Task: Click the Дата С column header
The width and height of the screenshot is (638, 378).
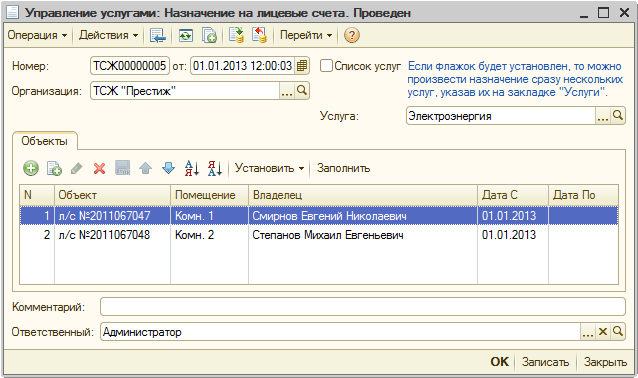Action: click(513, 195)
